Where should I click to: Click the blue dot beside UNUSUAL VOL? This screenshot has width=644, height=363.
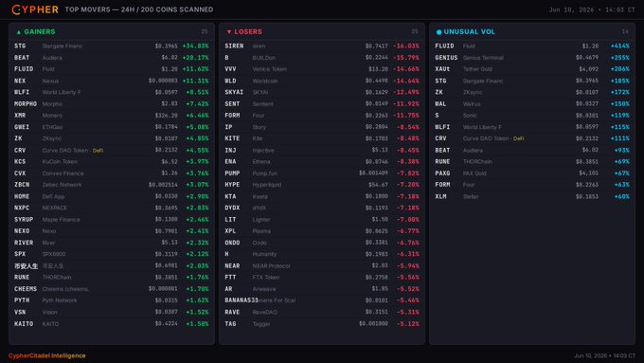[x=438, y=32]
